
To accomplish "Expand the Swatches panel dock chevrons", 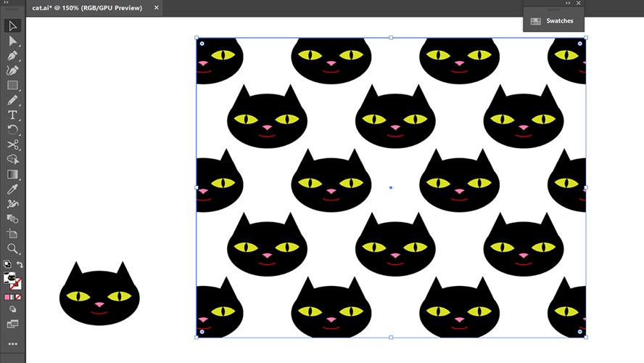I will [x=568, y=3].
